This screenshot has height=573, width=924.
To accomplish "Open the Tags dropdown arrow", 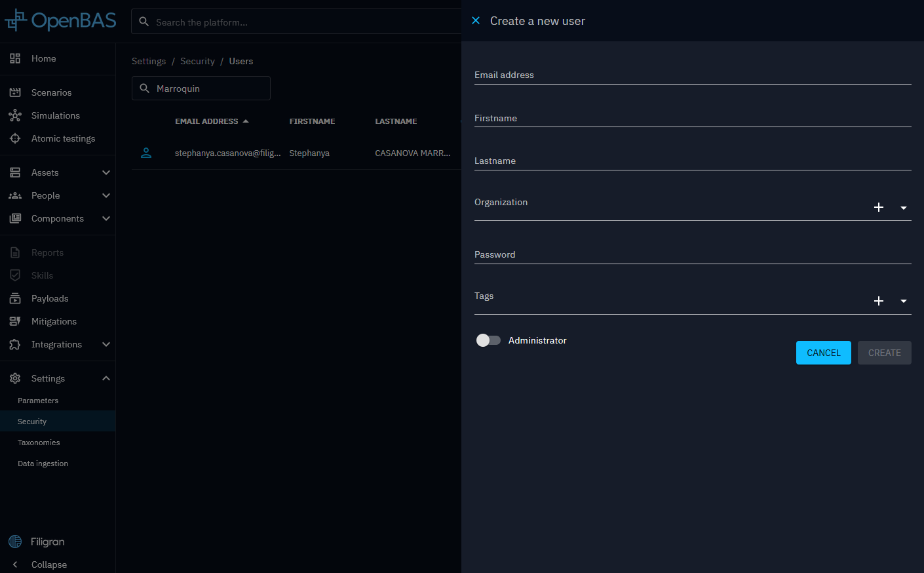I will pyautogui.click(x=904, y=302).
